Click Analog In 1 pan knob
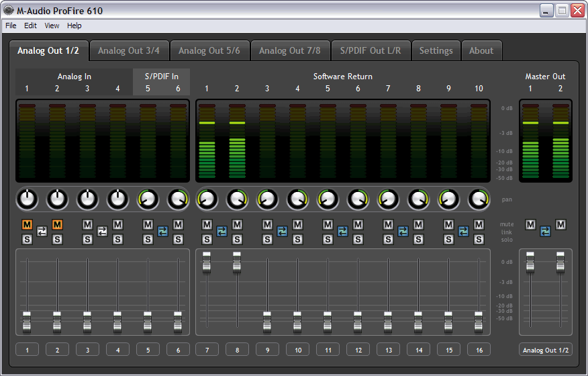Screen dimensions: 588x376 click(27, 199)
